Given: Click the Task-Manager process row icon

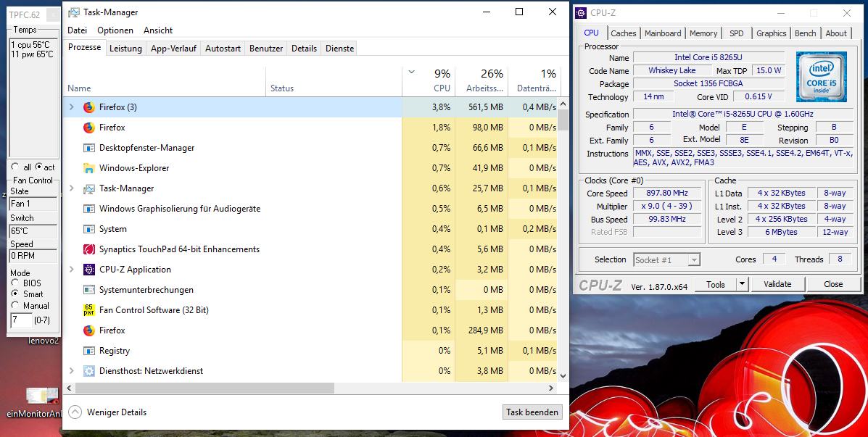Looking at the screenshot, I should pos(89,188).
